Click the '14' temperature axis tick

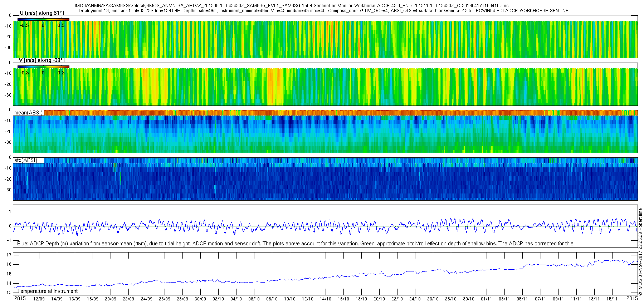(x=9, y=283)
